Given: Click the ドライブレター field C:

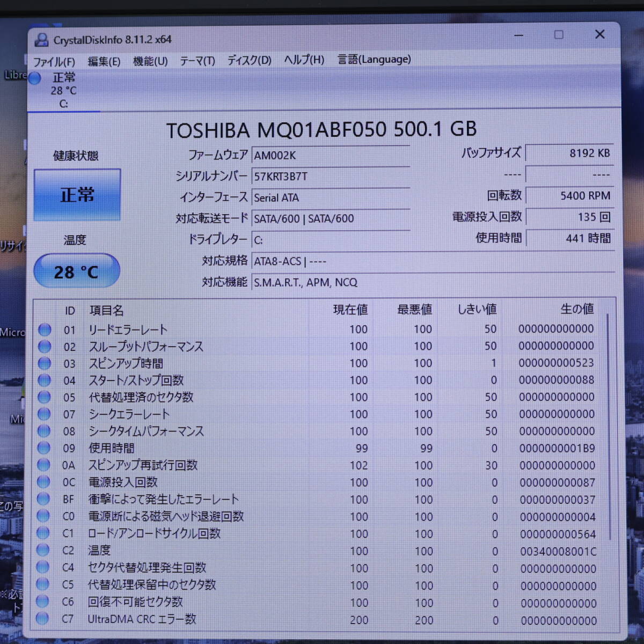Looking at the screenshot, I should click(x=331, y=240).
